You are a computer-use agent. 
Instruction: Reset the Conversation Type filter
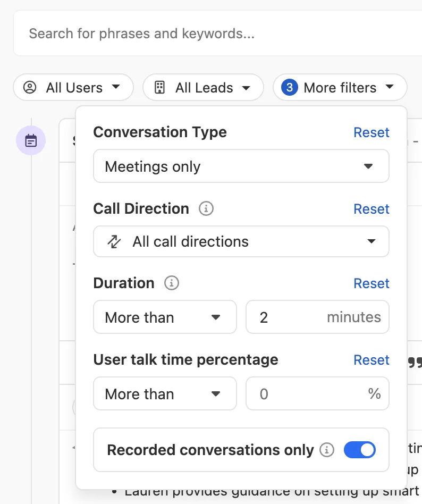click(x=371, y=132)
